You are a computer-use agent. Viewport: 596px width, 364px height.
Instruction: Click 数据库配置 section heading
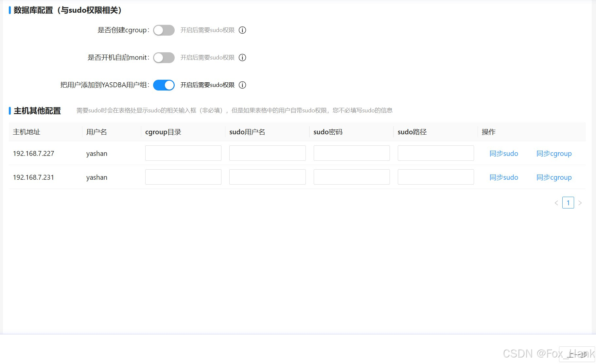68,10
